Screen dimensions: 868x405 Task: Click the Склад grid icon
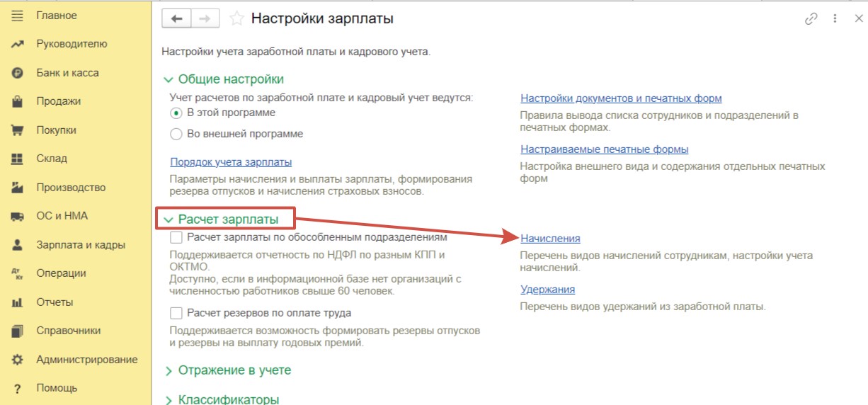click(x=18, y=159)
